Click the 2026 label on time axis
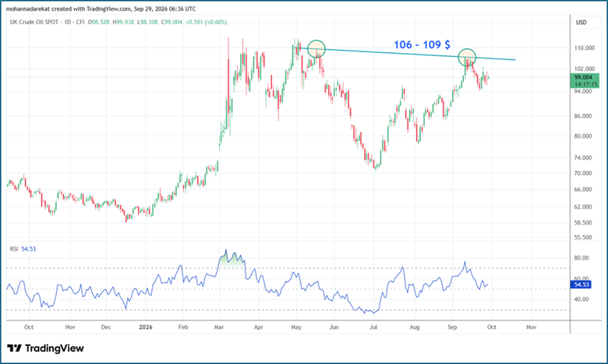This screenshot has width=608, height=364. (146, 327)
